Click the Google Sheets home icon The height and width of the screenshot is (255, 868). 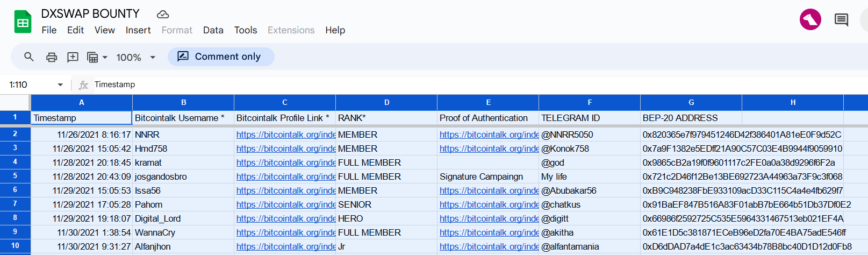pos(23,22)
